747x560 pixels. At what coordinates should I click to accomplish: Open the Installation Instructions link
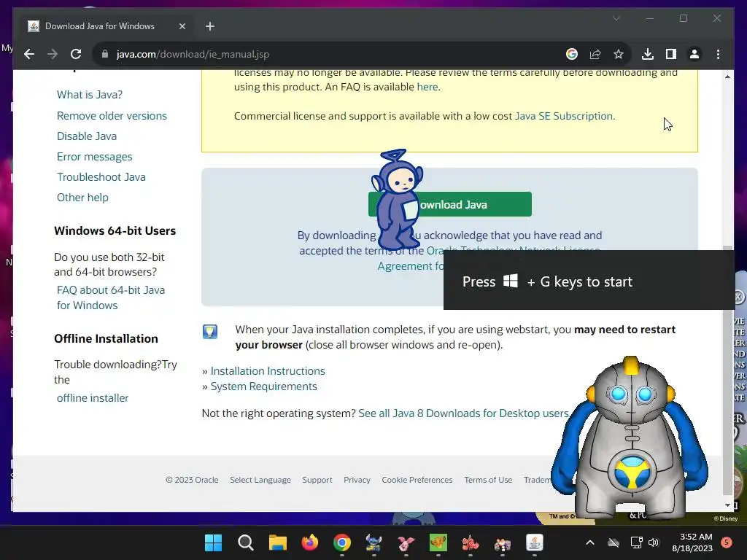(268, 371)
